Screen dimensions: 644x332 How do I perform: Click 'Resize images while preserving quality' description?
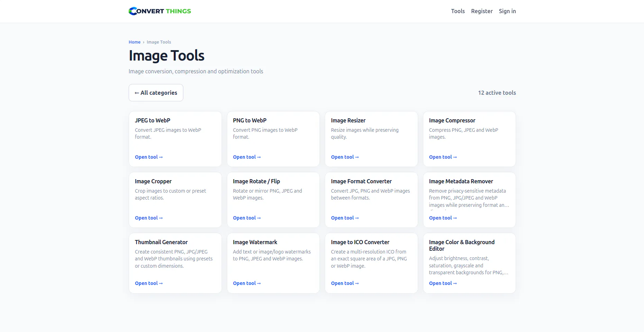(365, 133)
